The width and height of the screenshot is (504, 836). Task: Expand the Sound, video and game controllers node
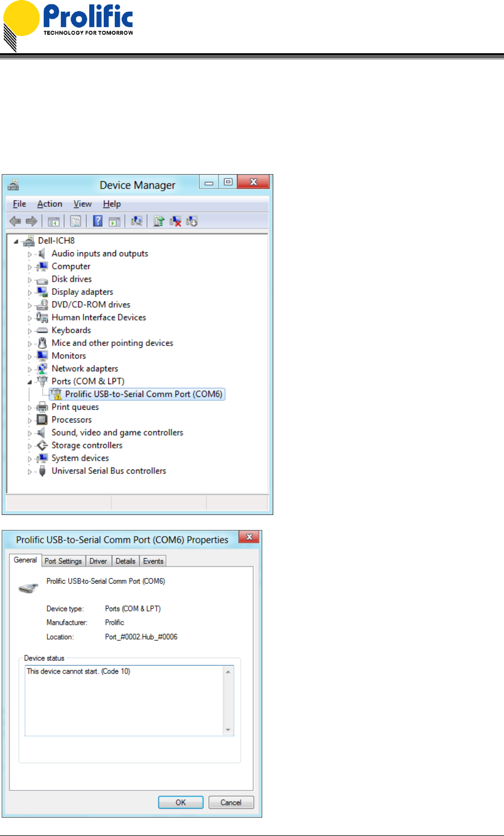pyautogui.click(x=30, y=434)
